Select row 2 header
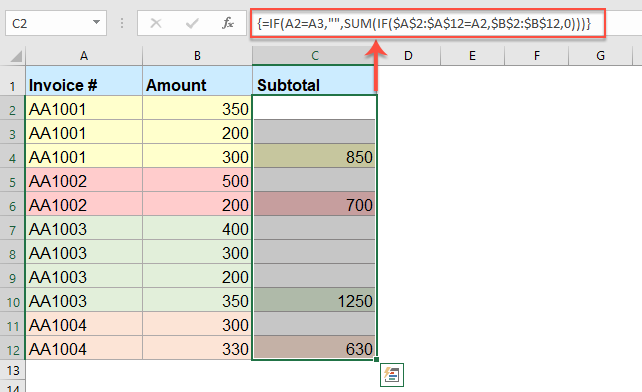642x392 pixels. pos(13,108)
